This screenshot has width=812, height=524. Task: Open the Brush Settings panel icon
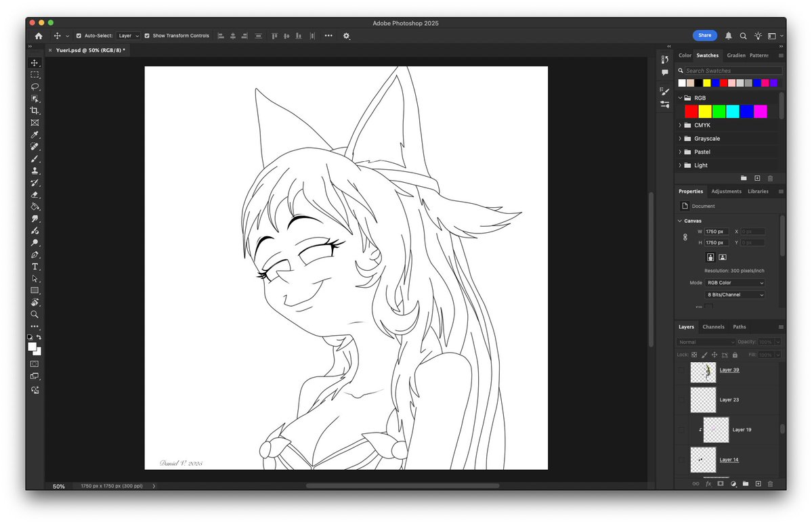coord(665,91)
